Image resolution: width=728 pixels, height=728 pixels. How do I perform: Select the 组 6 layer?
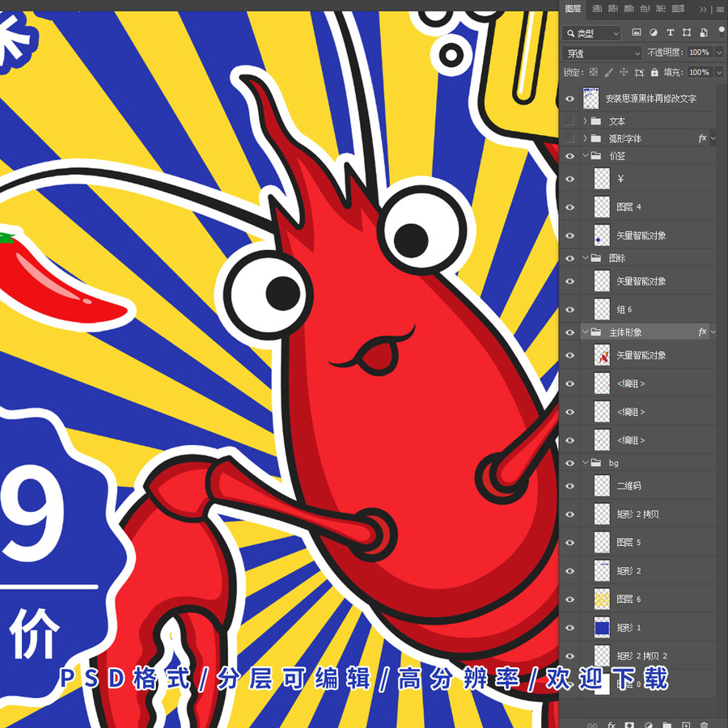click(648, 309)
